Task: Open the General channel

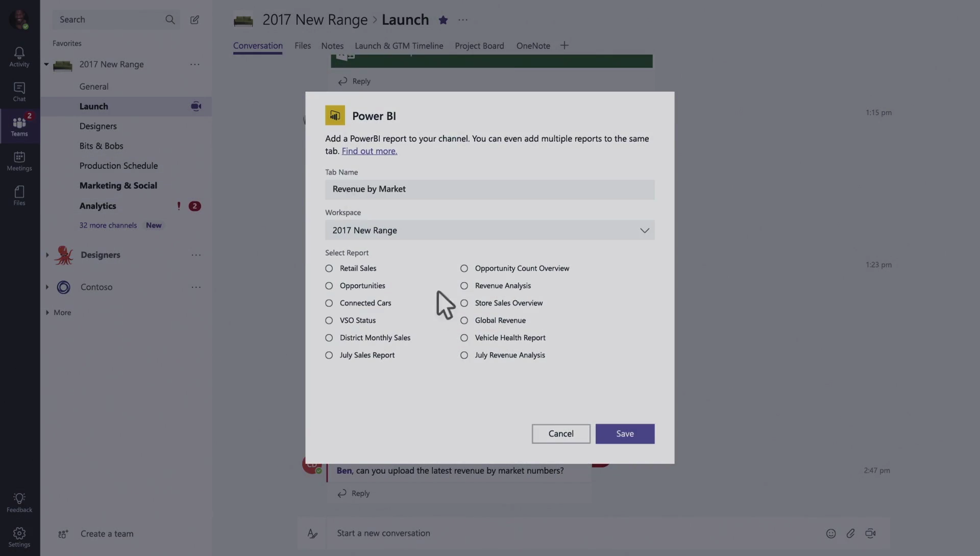Action: coord(94,86)
